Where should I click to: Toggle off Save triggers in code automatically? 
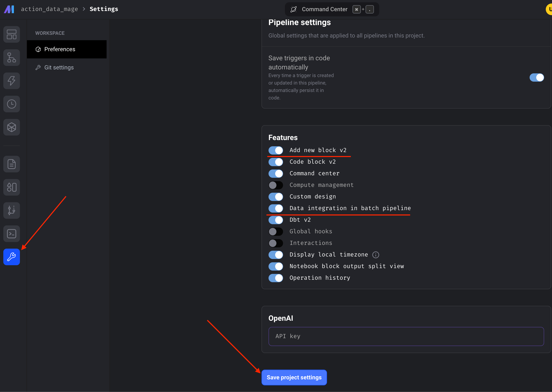pyautogui.click(x=536, y=77)
